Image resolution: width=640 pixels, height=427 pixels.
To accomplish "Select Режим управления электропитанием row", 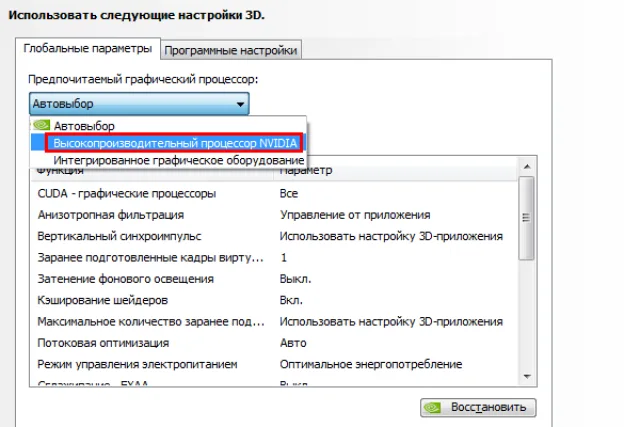I will (x=273, y=364).
